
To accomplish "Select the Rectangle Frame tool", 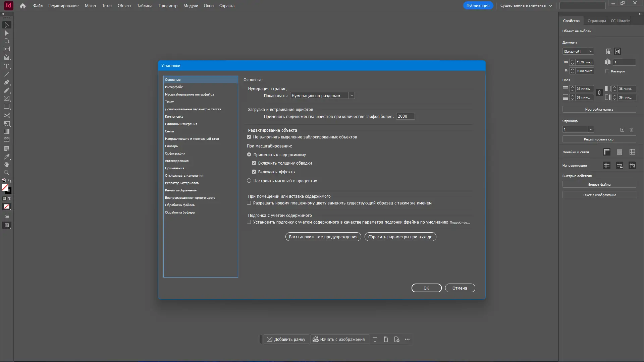I will pos(6,99).
